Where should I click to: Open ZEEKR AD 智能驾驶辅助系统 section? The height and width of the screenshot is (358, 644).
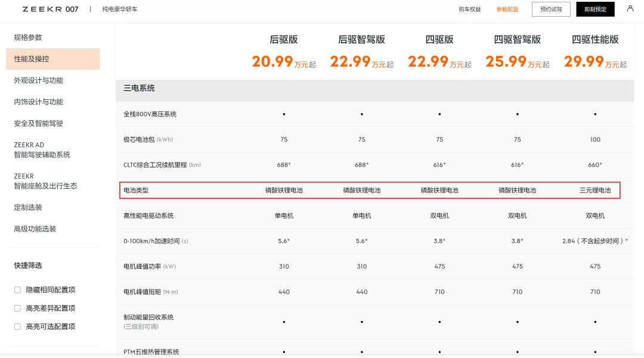coord(42,150)
